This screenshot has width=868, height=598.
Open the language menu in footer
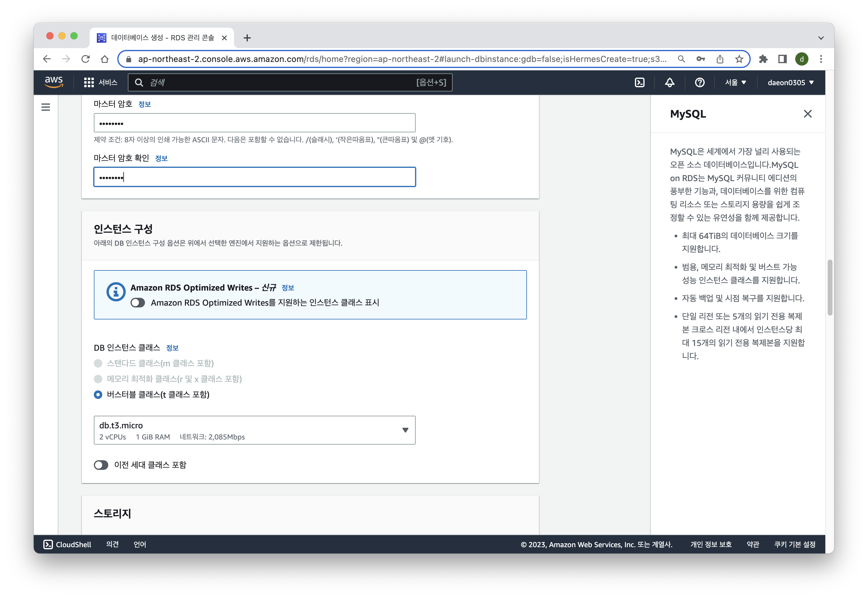coord(140,544)
